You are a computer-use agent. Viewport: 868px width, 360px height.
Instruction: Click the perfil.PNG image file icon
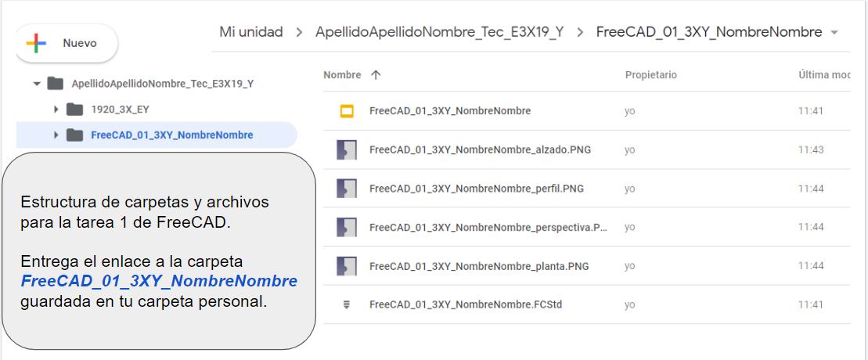347,189
